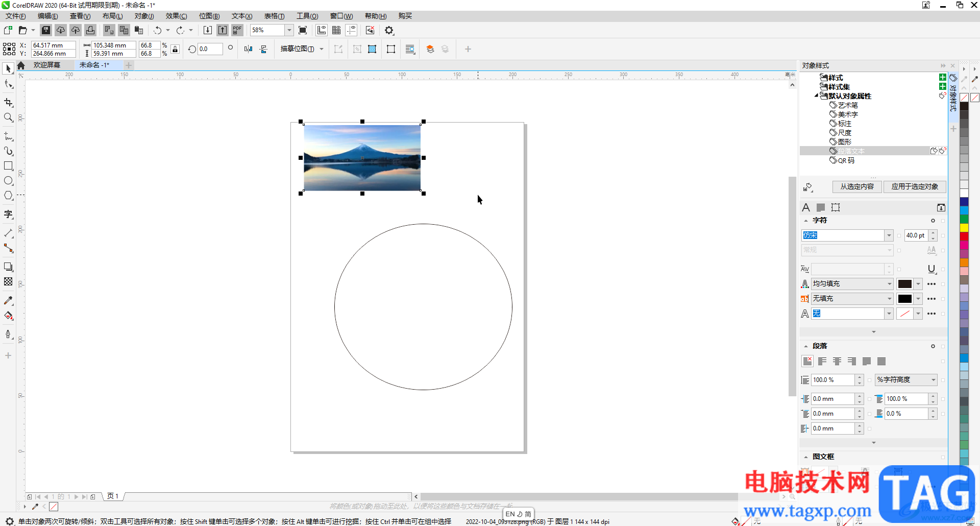Open the zoom level 58% dropdown
Image resolution: width=980 pixels, height=526 pixels.
click(289, 30)
